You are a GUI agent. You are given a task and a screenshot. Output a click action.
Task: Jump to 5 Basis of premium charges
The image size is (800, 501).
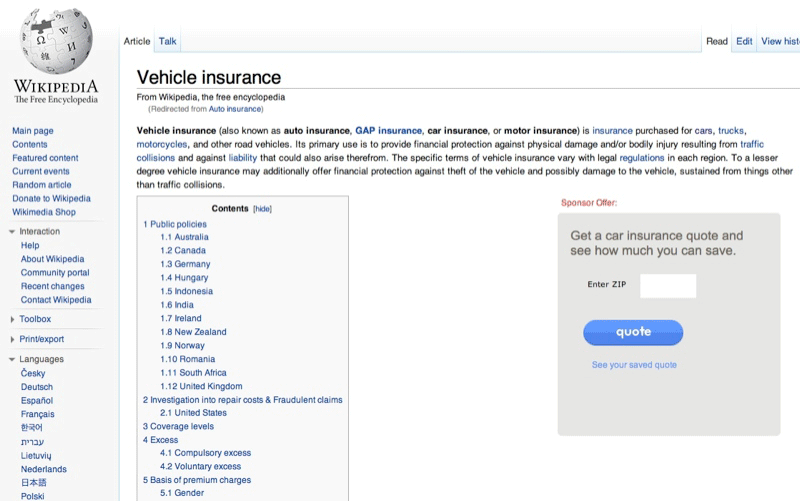tap(197, 480)
